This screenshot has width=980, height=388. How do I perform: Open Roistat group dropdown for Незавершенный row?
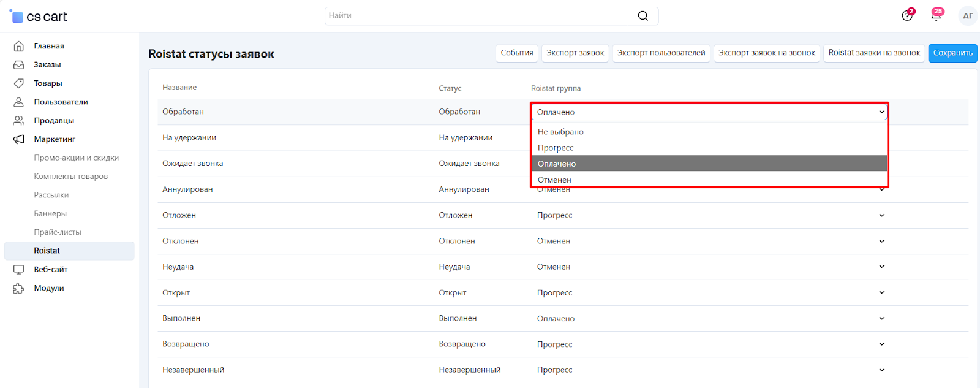pos(709,370)
